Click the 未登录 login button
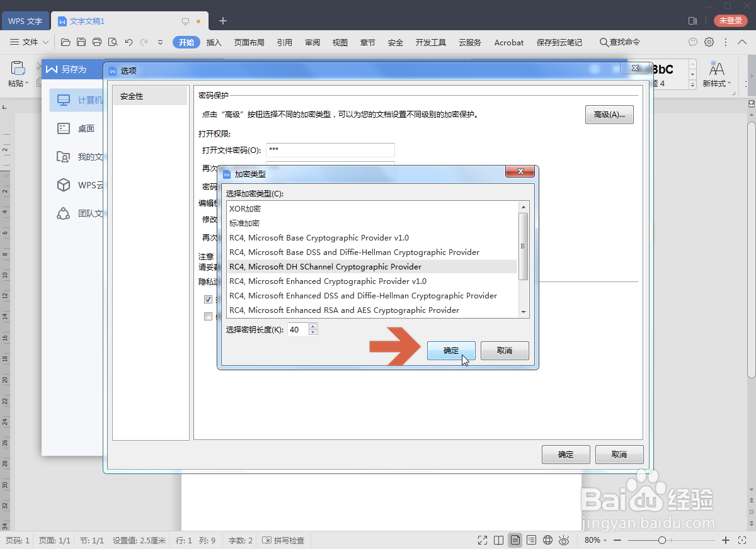This screenshot has height=549, width=756. click(731, 21)
